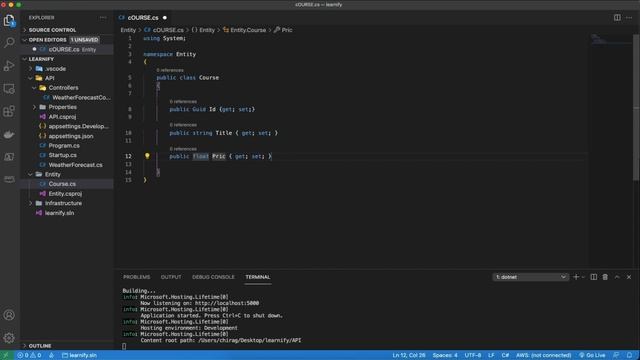Image resolution: width=640 pixels, height=360 pixels.
Task: Open the Extensions view icon
Action: (9, 111)
